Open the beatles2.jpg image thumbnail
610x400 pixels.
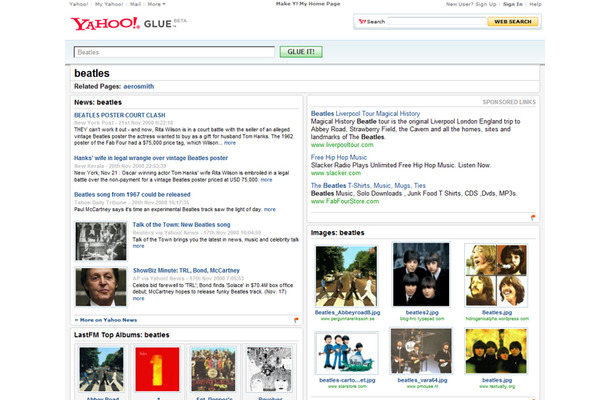click(421, 274)
